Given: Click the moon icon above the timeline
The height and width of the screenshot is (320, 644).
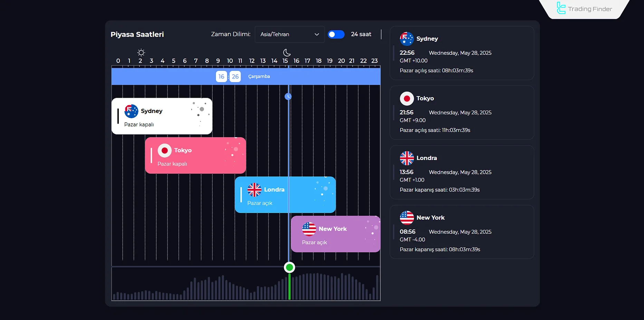Looking at the screenshot, I should (x=287, y=53).
